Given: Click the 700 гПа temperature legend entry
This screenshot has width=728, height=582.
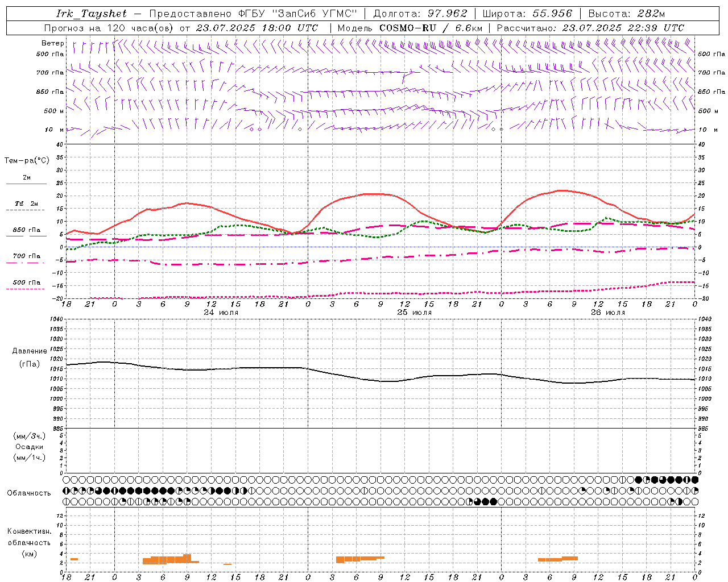Looking at the screenshot, I should 27,256.
